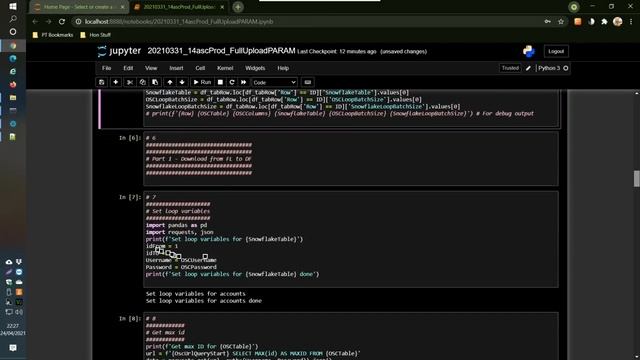
Task: Open the browser profile avatar
Action: (618, 22)
